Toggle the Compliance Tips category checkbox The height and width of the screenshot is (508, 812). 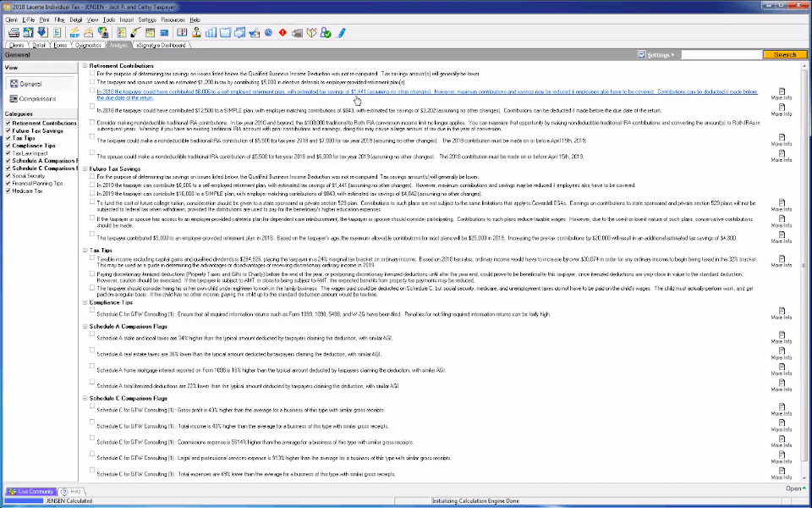point(8,146)
